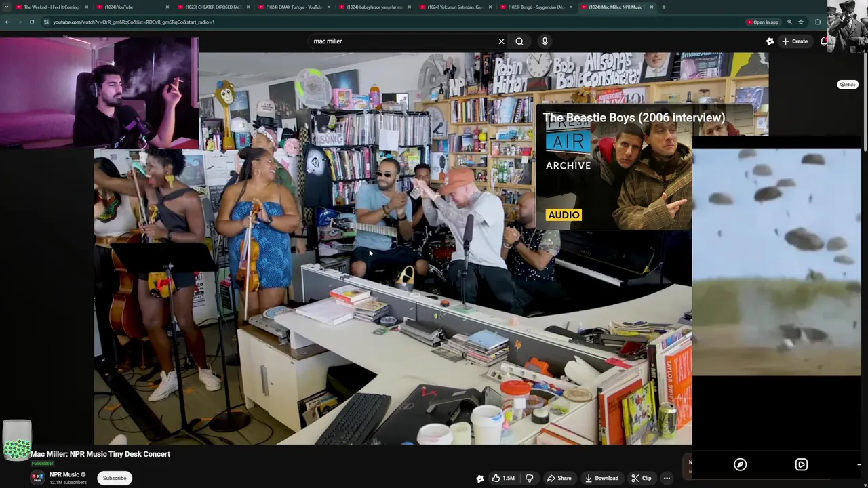Open the NPR Music channel avatar
Image resolution: width=868 pixels, height=488 pixels.
(x=38, y=477)
